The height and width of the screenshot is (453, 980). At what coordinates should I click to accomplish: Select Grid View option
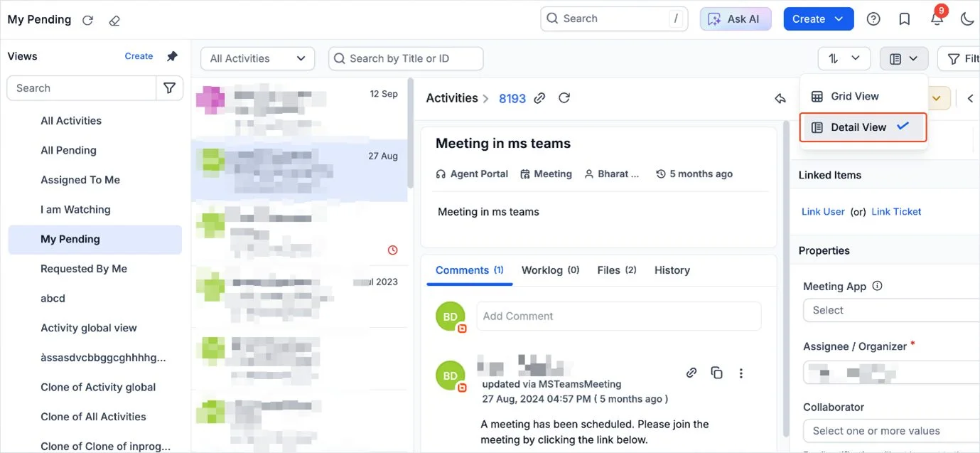(x=863, y=96)
